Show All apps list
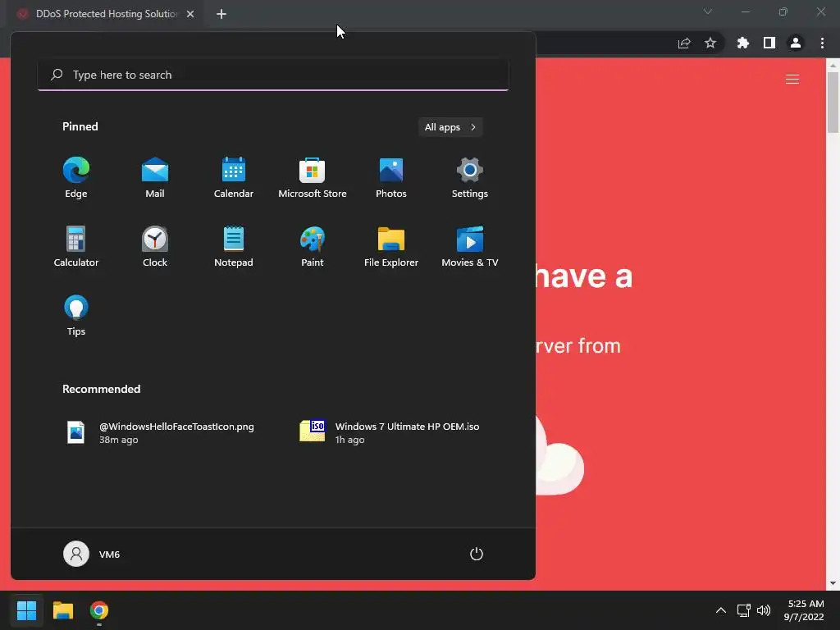The height and width of the screenshot is (630, 840). click(x=450, y=127)
